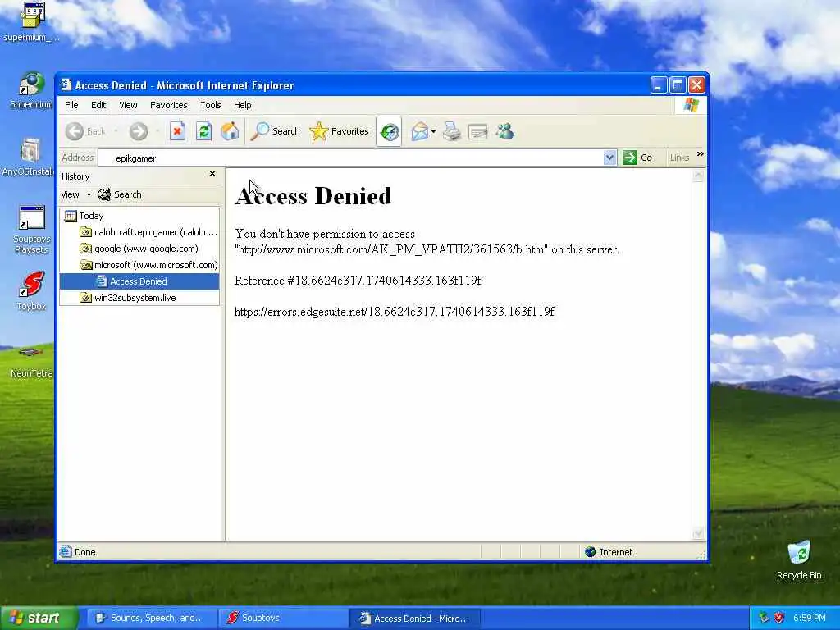Click the 6:59 PM system clock
Image resolution: width=840 pixels, height=630 pixels.
809,618
